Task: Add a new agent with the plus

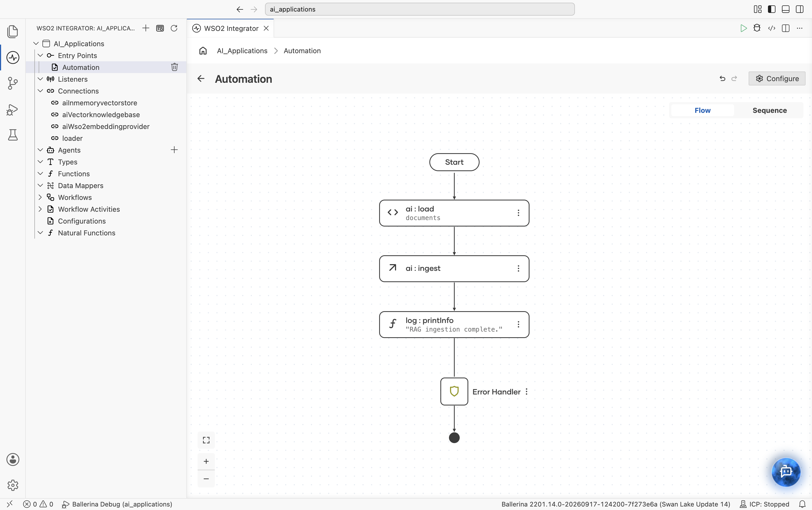Action: click(x=174, y=150)
